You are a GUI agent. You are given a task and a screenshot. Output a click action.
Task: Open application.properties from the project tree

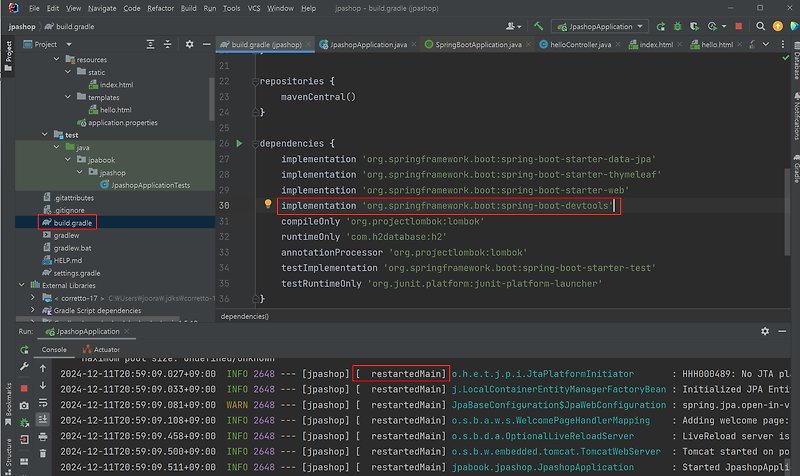click(122, 122)
